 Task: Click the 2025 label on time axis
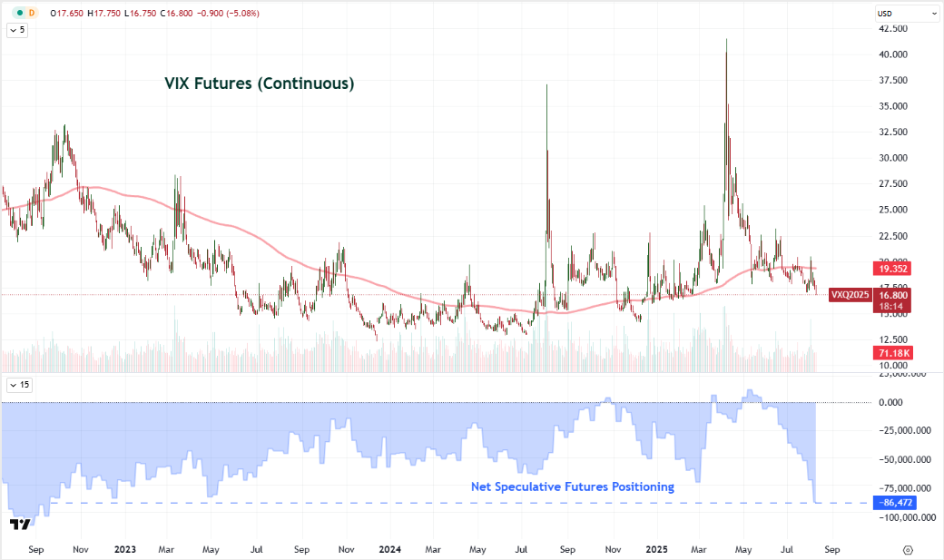[x=656, y=549]
